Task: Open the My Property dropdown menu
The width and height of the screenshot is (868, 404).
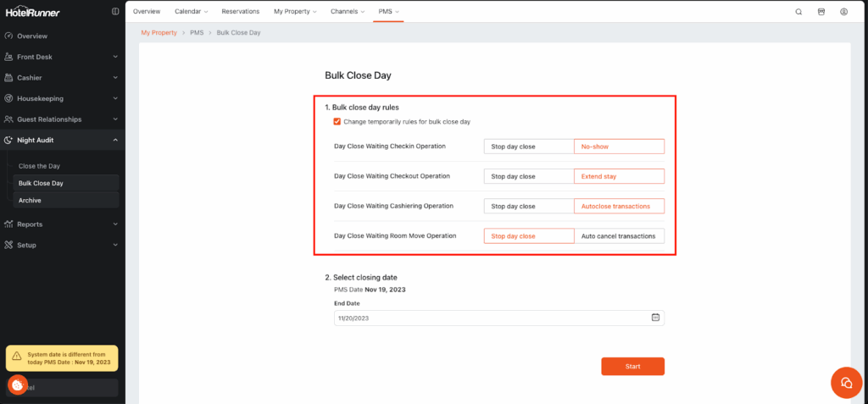Action: 294,11
